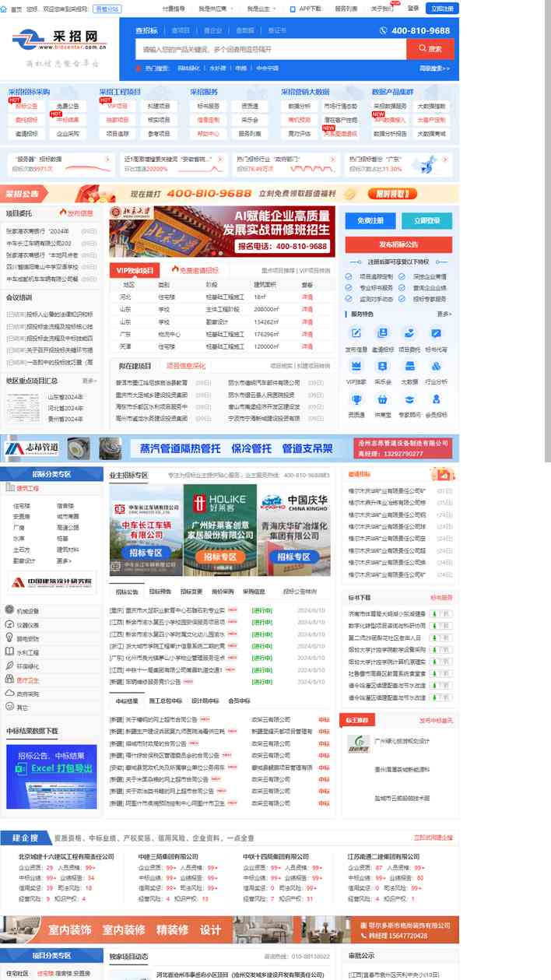Switch to the 招标预告 tab
The image size is (551, 980).
[160, 592]
